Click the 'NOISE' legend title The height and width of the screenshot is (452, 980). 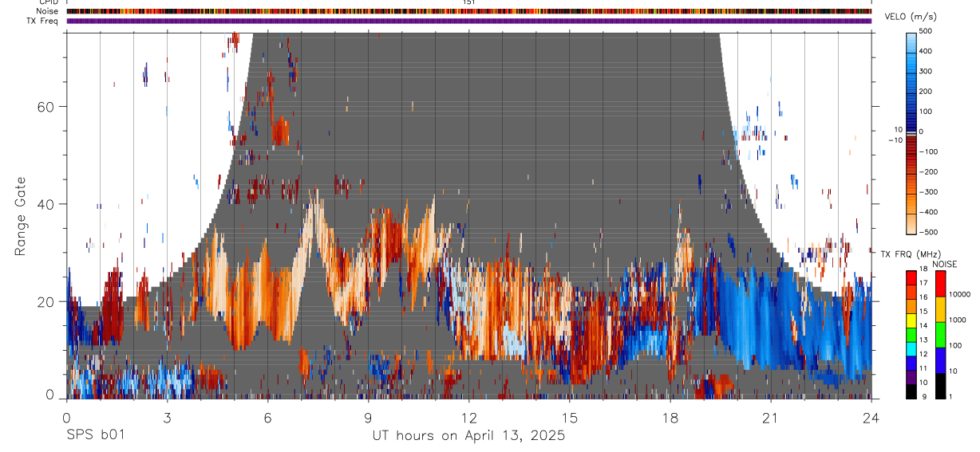click(x=944, y=264)
